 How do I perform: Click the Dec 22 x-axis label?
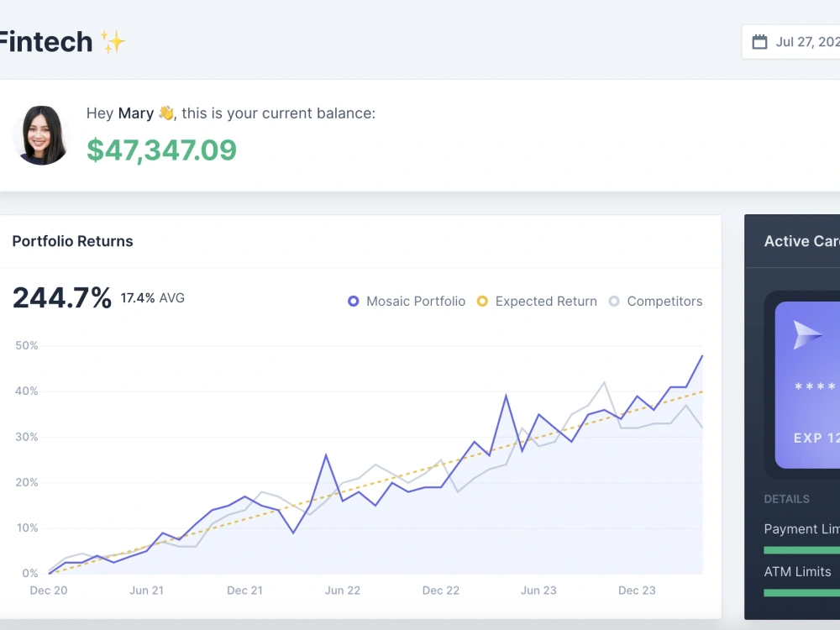tap(440, 591)
